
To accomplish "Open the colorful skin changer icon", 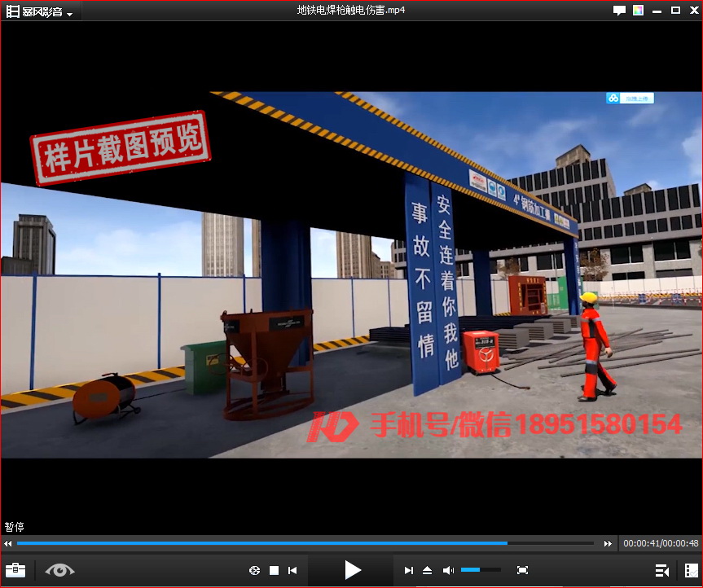I will pyautogui.click(x=638, y=11).
